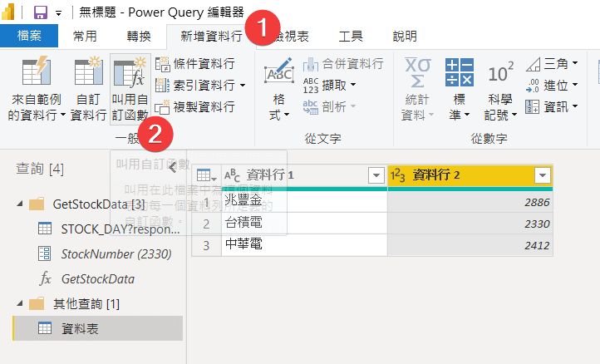The image size is (600, 364).
Task: Collapse the GetStockData folder group
Action: pyautogui.click(x=20, y=204)
